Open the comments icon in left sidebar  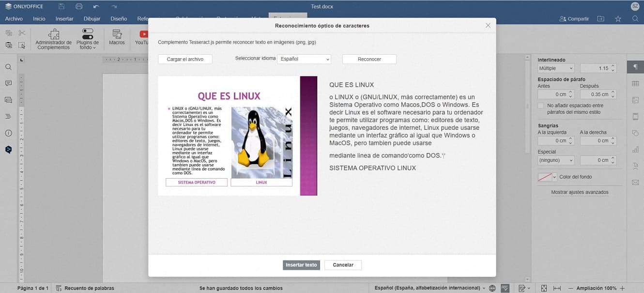(x=8, y=83)
